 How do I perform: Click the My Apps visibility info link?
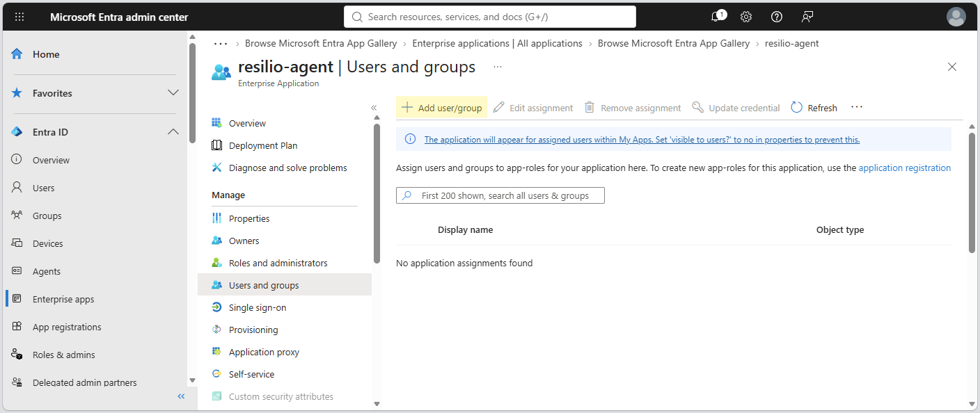coord(642,139)
